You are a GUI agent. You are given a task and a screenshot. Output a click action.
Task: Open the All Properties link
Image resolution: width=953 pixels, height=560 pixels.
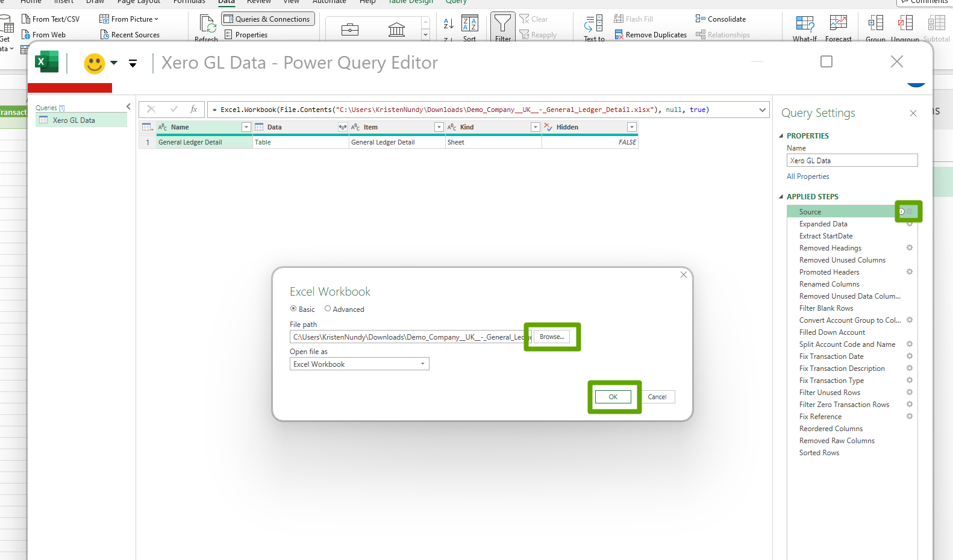808,176
